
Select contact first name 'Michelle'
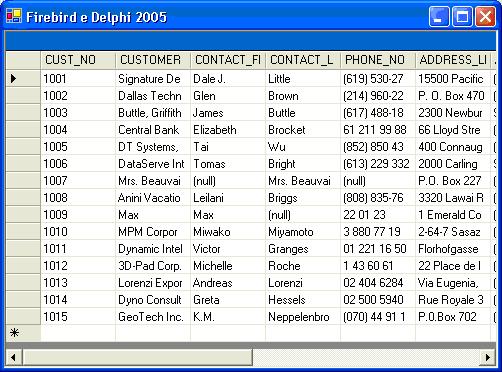[228, 266]
